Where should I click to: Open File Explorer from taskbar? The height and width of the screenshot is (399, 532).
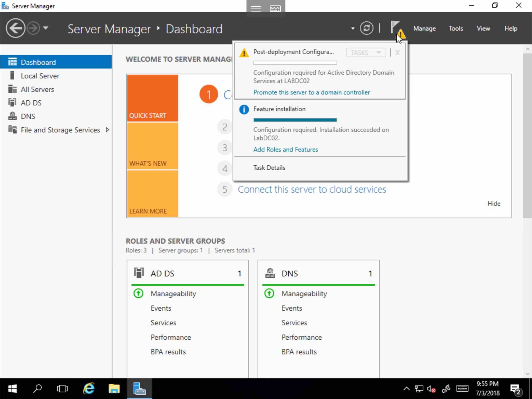click(x=114, y=389)
